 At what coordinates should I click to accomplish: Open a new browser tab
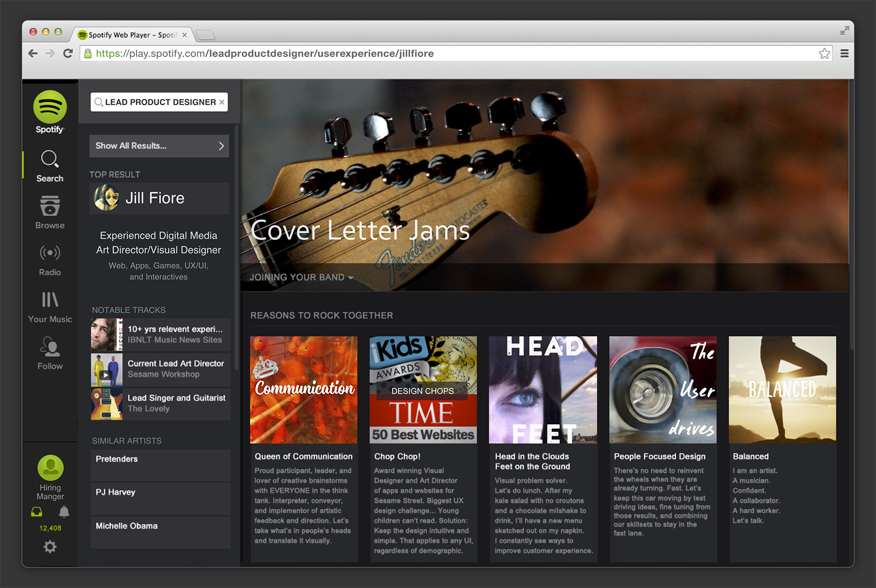click(x=205, y=36)
